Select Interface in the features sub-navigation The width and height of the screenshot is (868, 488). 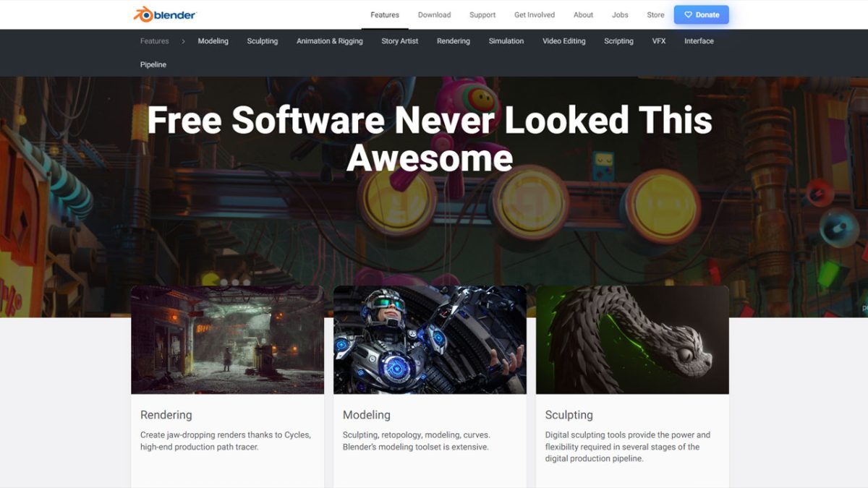699,41
